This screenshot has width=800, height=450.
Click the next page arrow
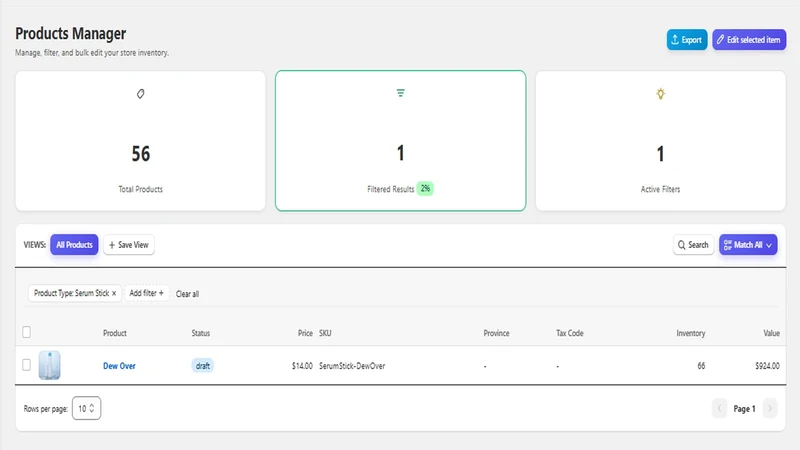point(770,408)
